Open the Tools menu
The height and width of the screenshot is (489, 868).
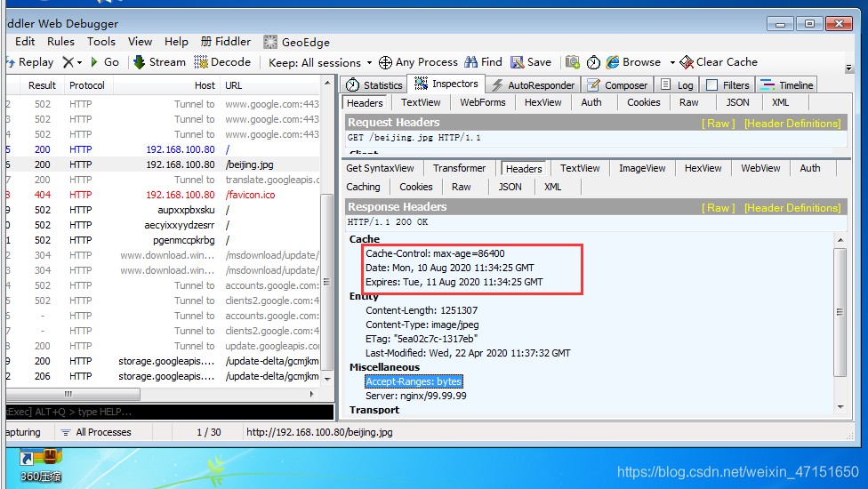click(101, 42)
